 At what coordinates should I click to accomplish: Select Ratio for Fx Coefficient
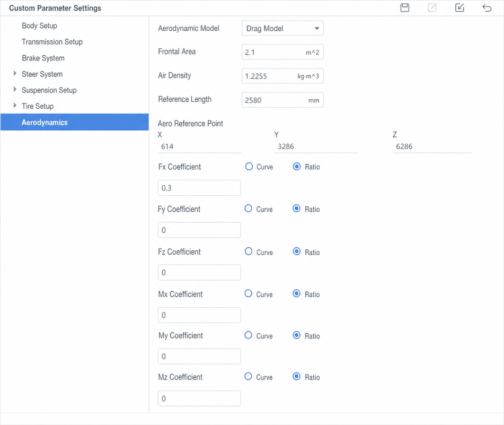[x=297, y=166]
